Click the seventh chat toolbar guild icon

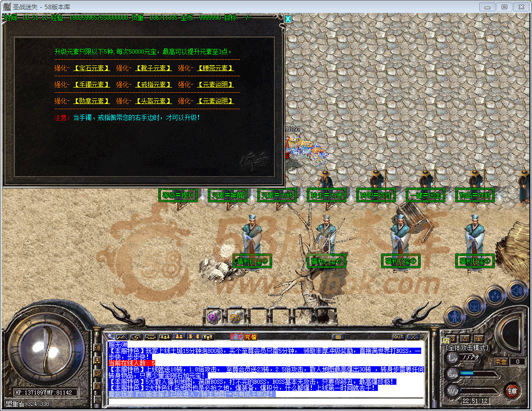(x=208, y=337)
